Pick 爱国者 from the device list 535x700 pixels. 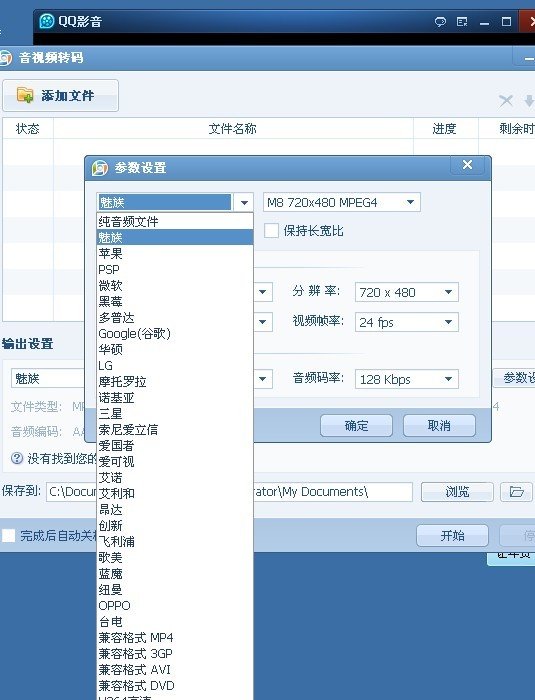pyautogui.click(x=175, y=446)
